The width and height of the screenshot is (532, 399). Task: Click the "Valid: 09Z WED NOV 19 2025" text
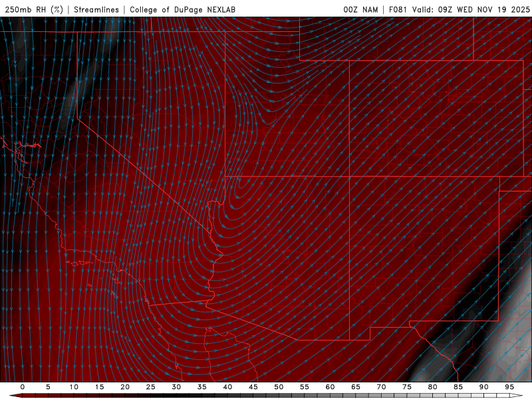pyautogui.click(x=471, y=9)
